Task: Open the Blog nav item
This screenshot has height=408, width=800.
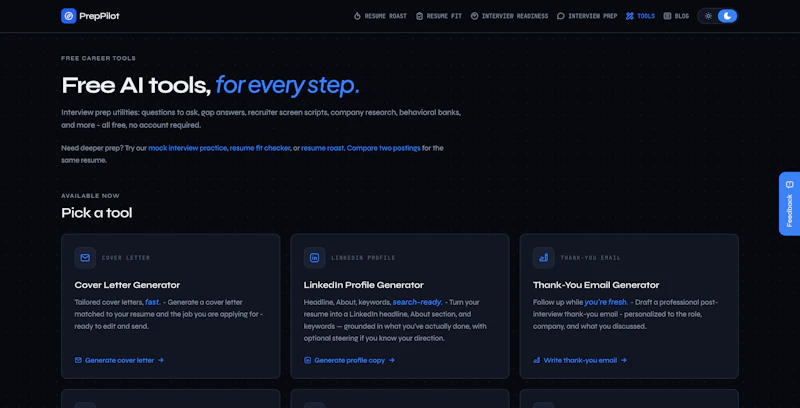Action: [x=676, y=16]
